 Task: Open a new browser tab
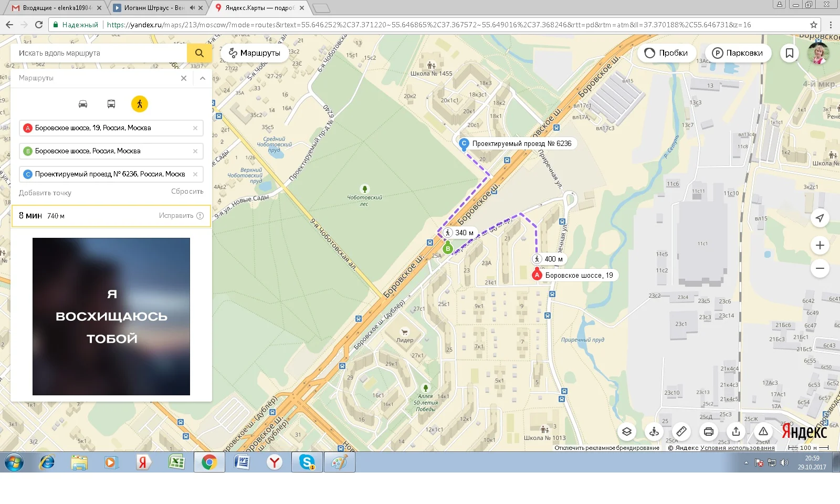321,8
